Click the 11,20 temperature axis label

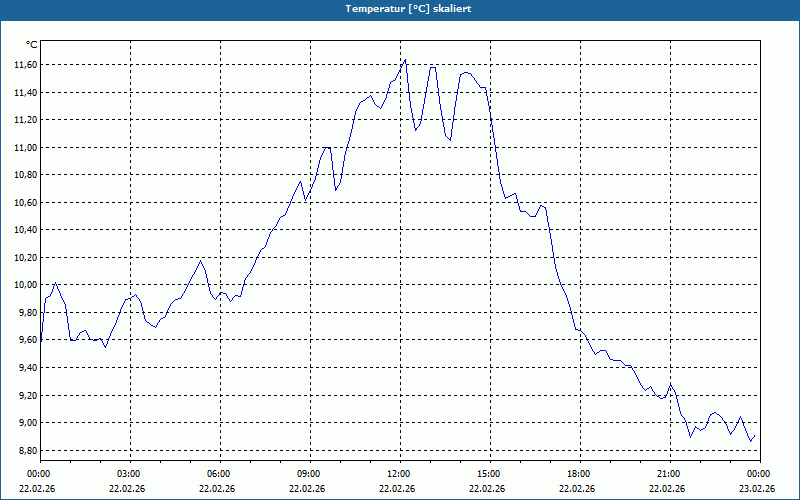tap(26, 120)
